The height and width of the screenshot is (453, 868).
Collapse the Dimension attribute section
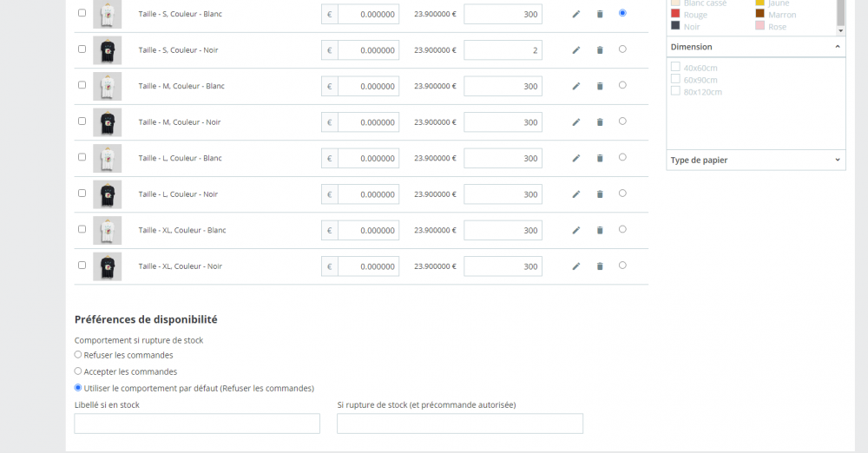[x=837, y=47]
